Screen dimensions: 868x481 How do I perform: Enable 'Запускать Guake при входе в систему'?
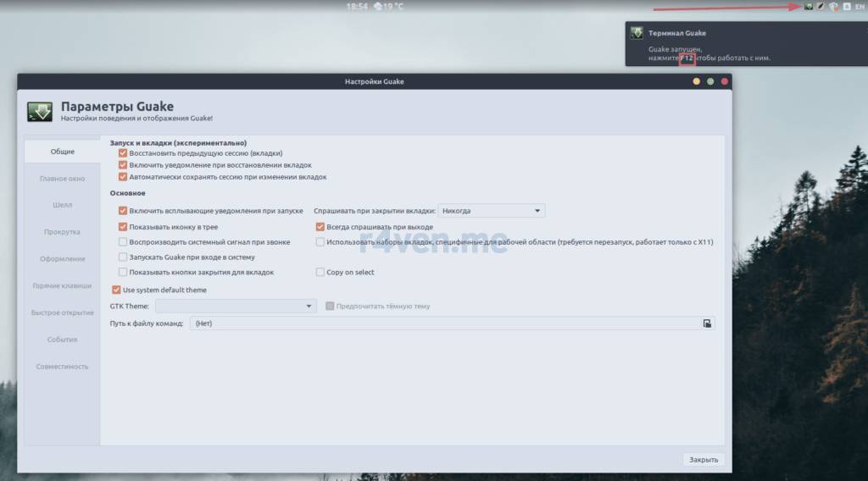(x=123, y=257)
